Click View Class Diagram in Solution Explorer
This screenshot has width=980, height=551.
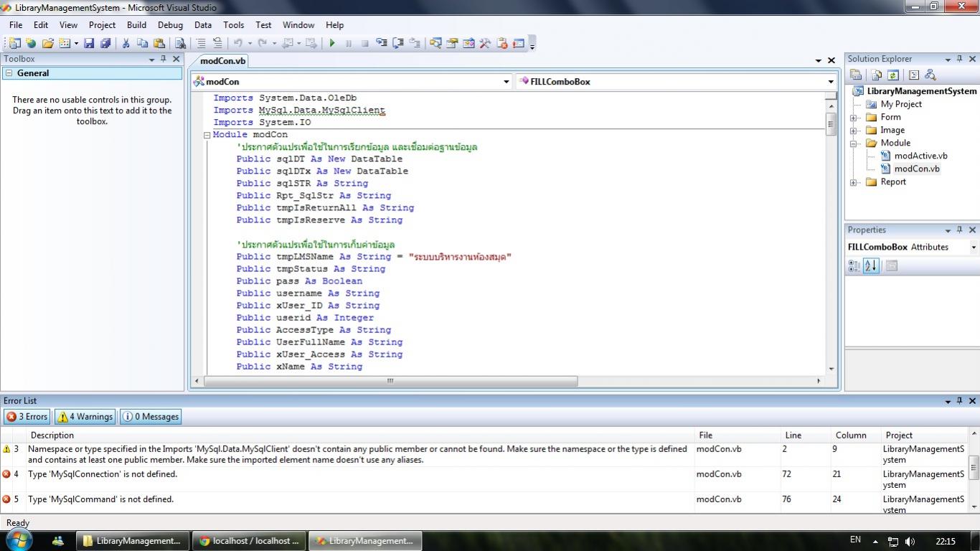(930, 75)
